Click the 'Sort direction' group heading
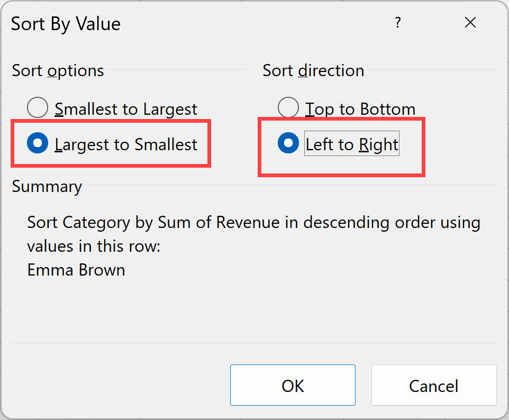 pos(313,71)
